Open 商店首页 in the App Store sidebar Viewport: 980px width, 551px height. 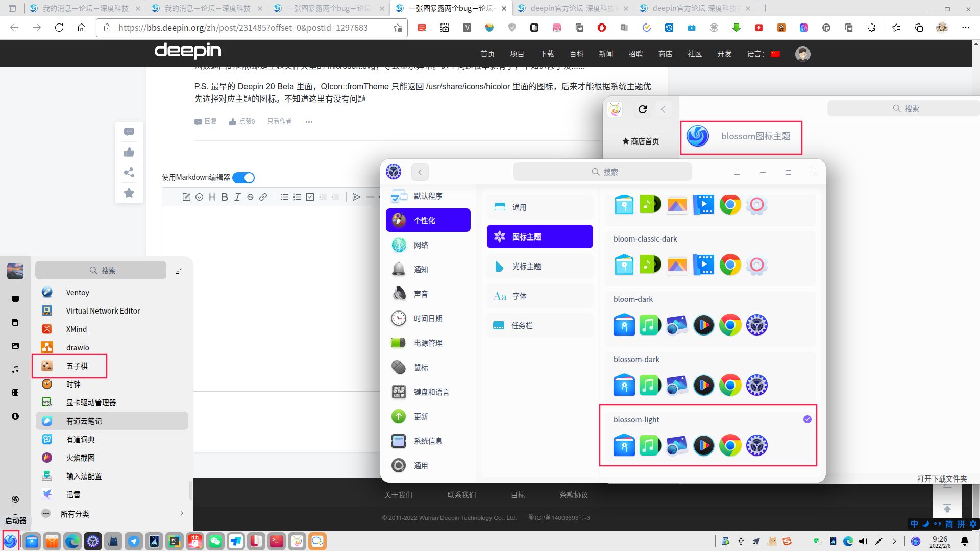click(641, 141)
